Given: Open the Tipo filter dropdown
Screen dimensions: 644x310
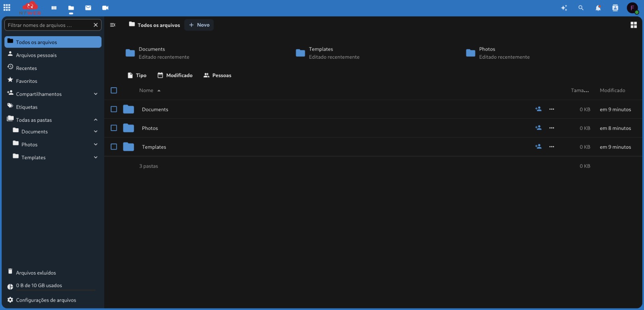Looking at the screenshot, I should click(x=137, y=75).
